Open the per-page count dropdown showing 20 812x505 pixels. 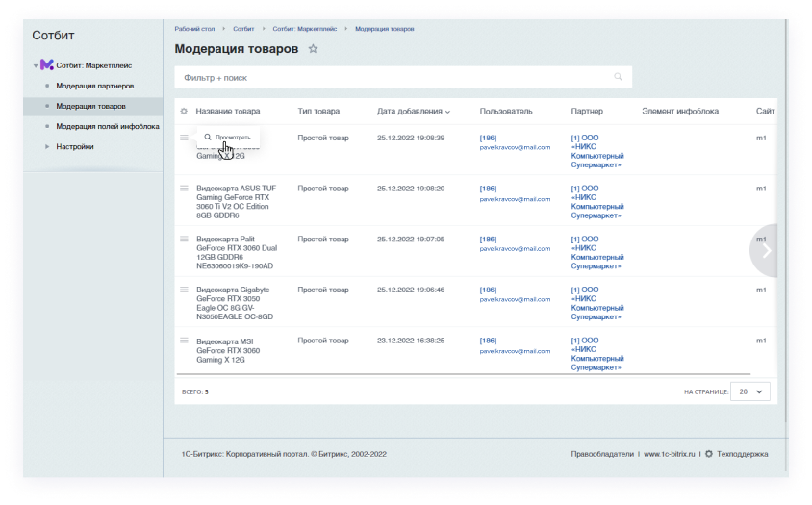(x=749, y=391)
